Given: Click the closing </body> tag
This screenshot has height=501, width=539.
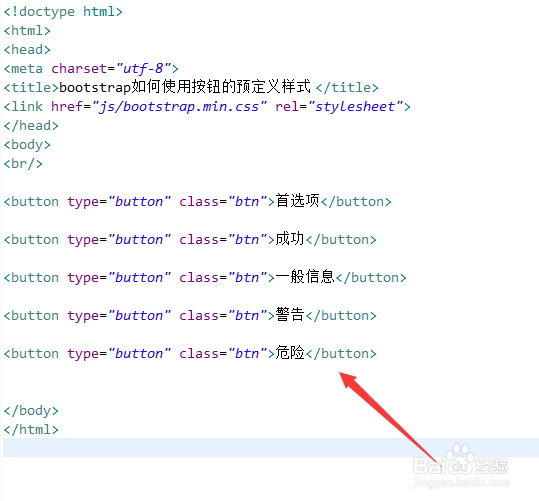Looking at the screenshot, I should pos(31,411).
